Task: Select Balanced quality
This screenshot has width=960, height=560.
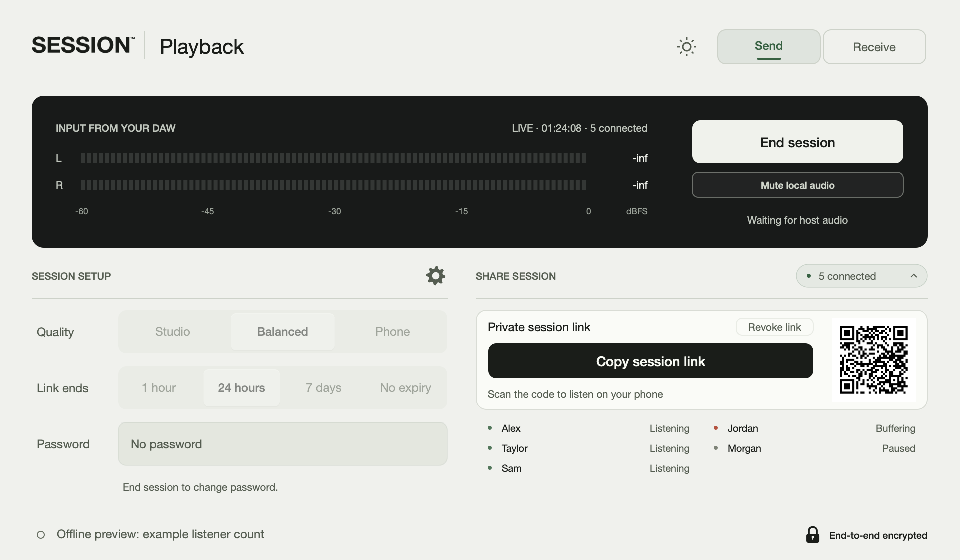Action: (283, 332)
